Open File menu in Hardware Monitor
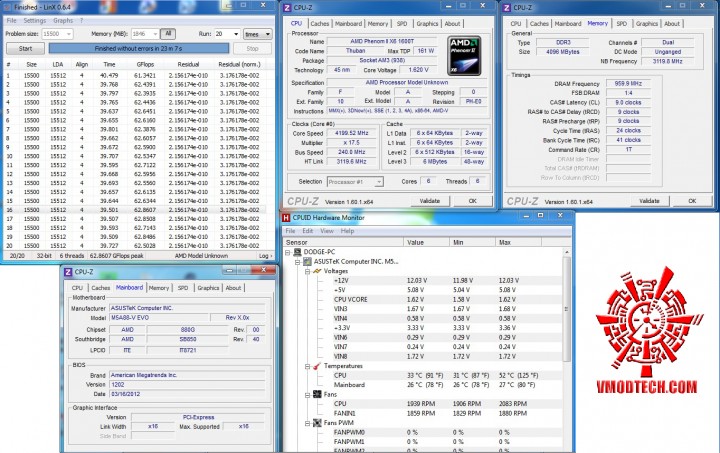This screenshot has height=453, width=720. point(291,231)
